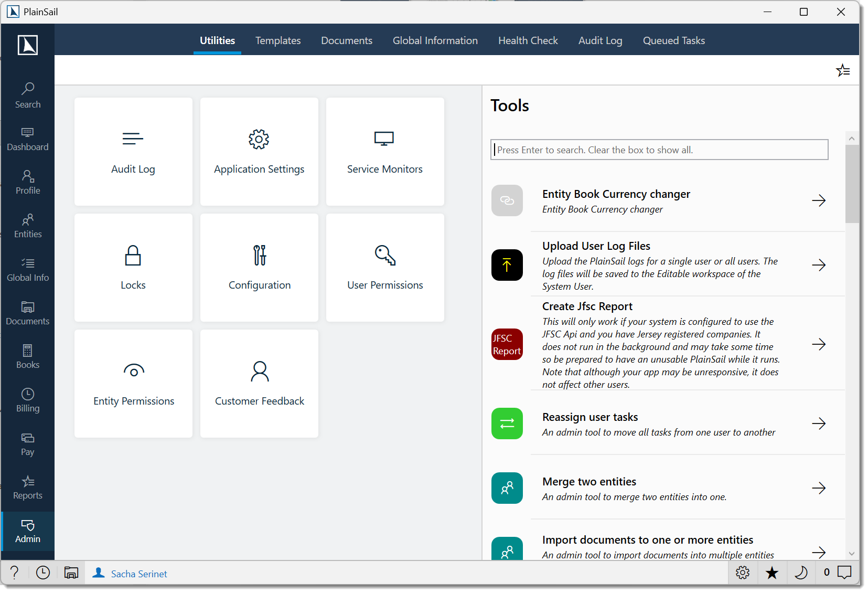868x593 pixels.
Task: Open the Health Check section
Action: 528,40
